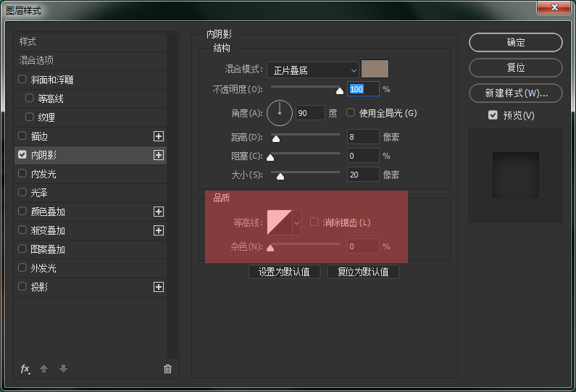Click plus icon beside 内阴影

159,155
